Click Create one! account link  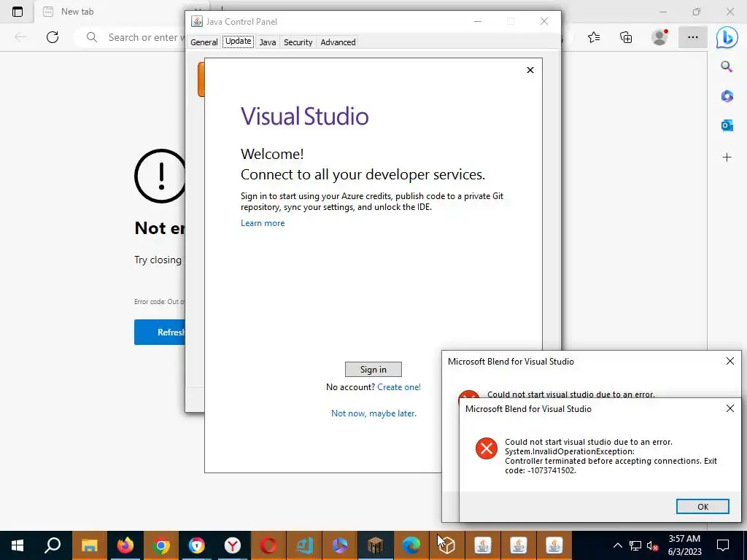(399, 387)
